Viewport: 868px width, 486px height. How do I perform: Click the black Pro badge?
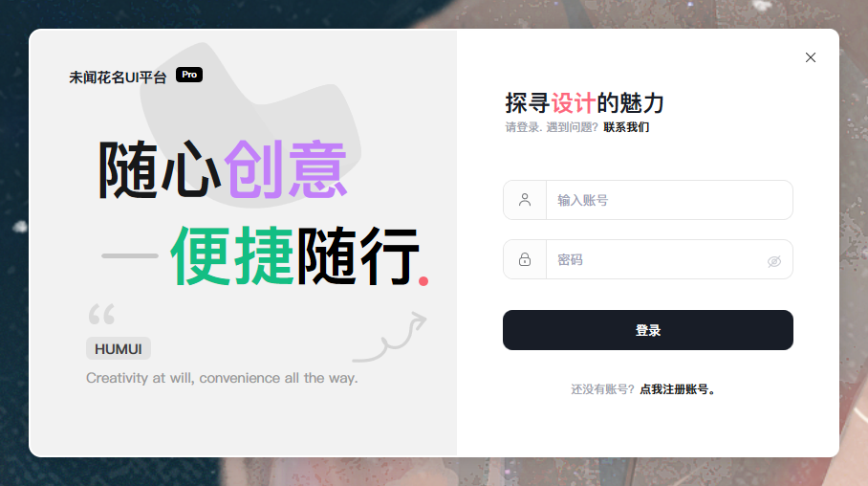[x=189, y=75]
